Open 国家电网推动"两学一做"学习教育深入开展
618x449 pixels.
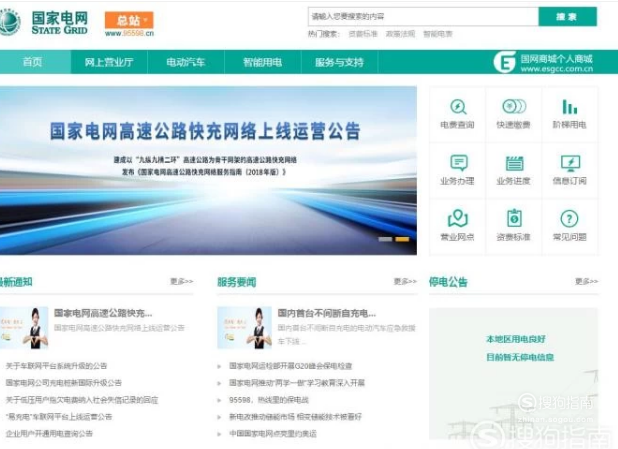click(297, 383)
